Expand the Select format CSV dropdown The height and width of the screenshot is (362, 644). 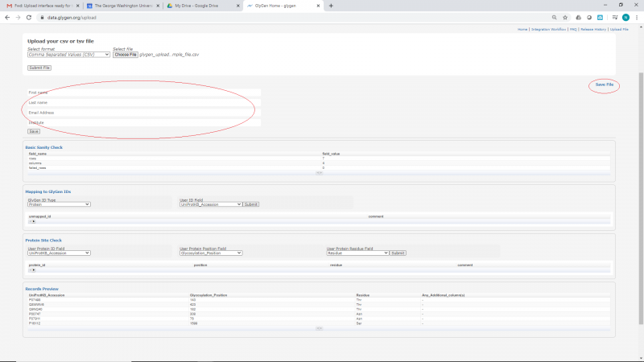pos(68,55)
